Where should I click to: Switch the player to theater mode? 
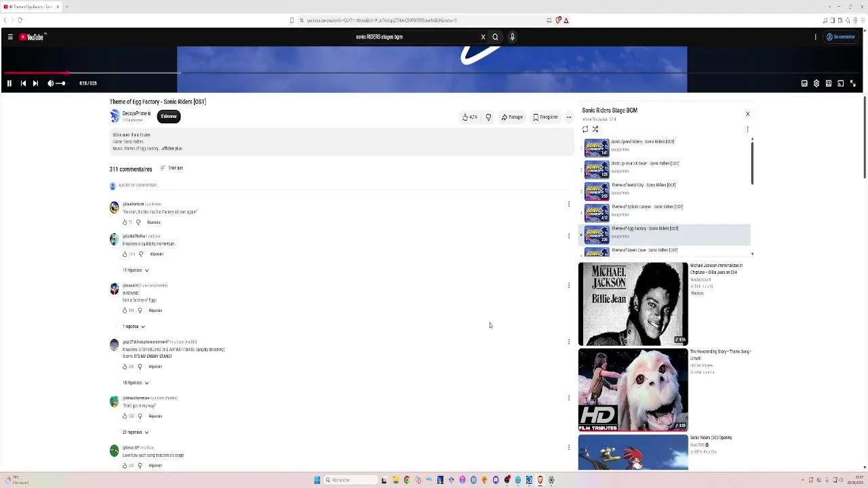tap(829, 83)
